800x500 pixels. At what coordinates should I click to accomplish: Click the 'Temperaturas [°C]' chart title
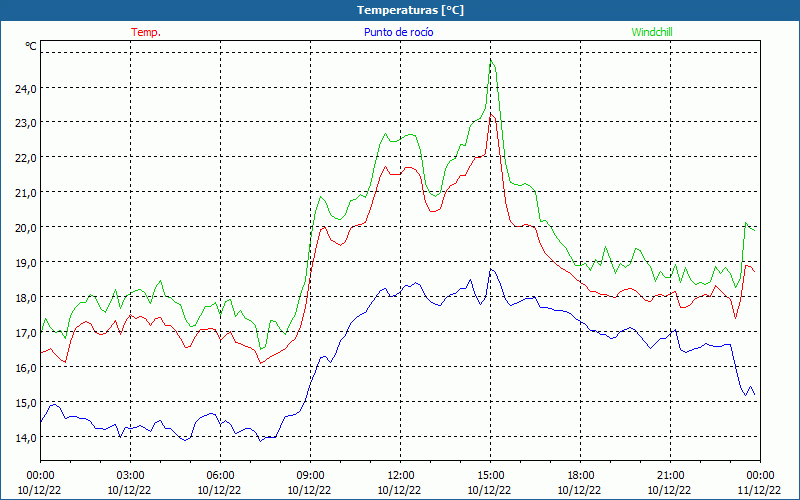[410, 10]
